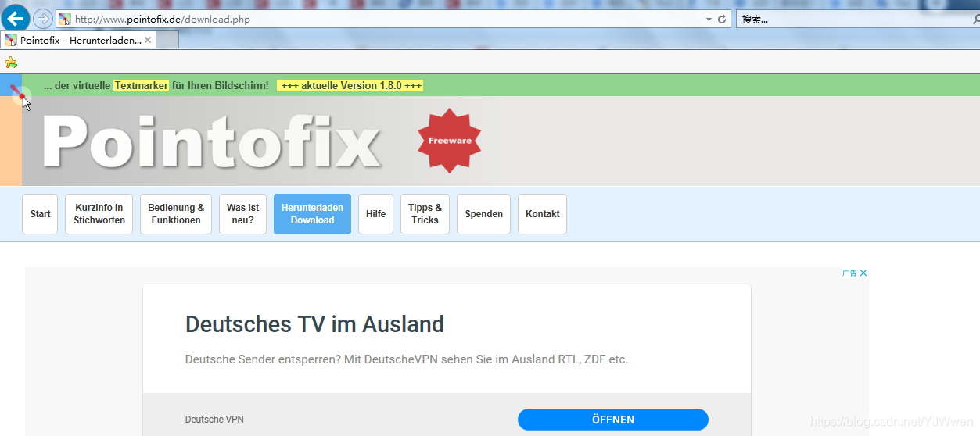The image size is (980, 436).
Task: Open the address bar history dropdown arrow
Action: 709,19
